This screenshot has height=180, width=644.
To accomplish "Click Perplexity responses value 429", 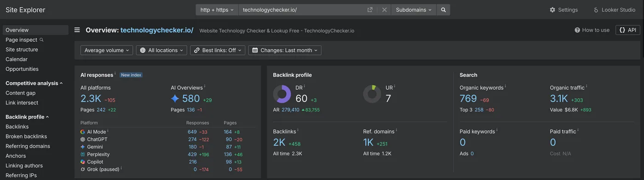I will tap(192, 154).
